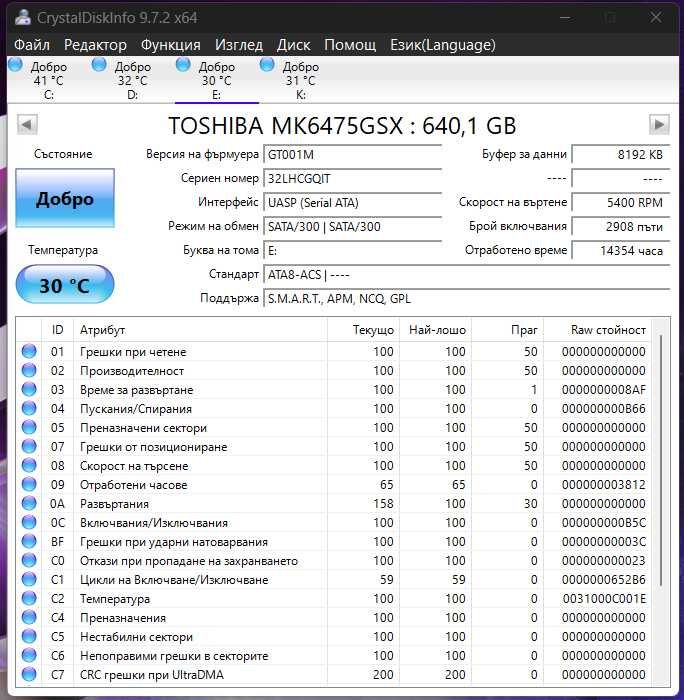
Task: Click the power on count field 2908 пъти
Action: point(621,227)
